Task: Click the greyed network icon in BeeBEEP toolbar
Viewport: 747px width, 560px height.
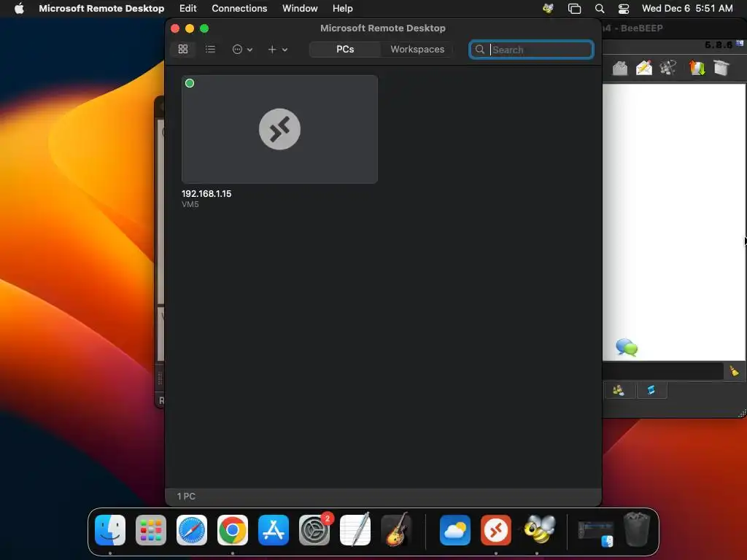Action: [x=668, y=68]
